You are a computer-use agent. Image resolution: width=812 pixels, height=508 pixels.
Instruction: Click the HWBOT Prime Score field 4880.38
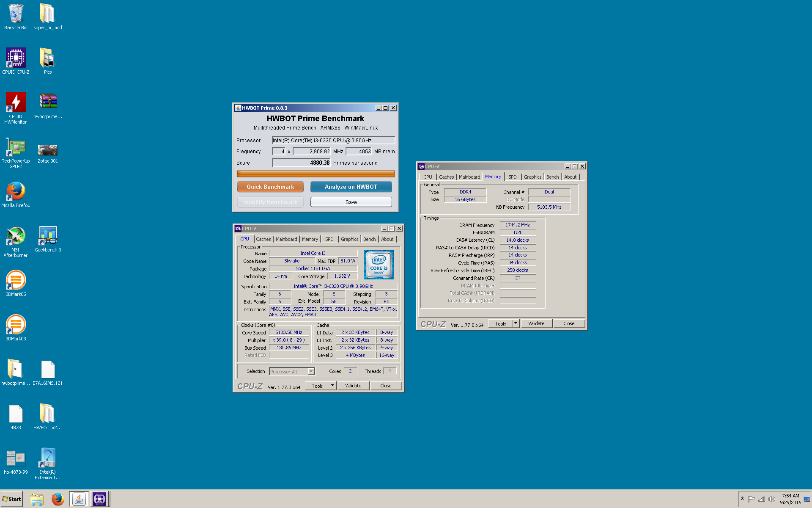(301, 163)
